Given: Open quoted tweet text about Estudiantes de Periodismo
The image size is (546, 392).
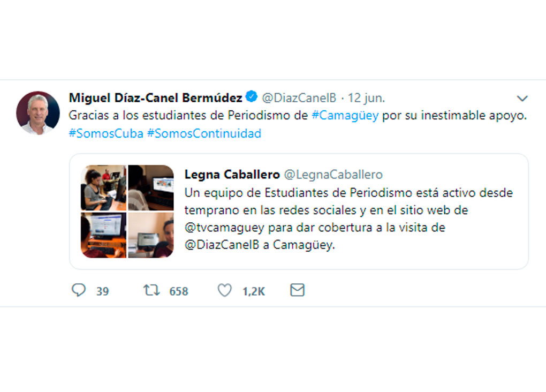Looking at the screenshot, I should pos(348,219).
